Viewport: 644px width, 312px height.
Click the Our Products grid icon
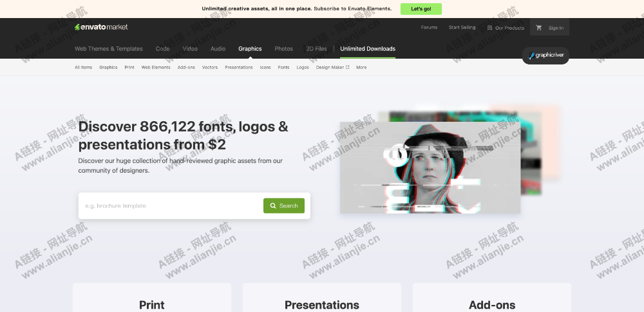489,28
